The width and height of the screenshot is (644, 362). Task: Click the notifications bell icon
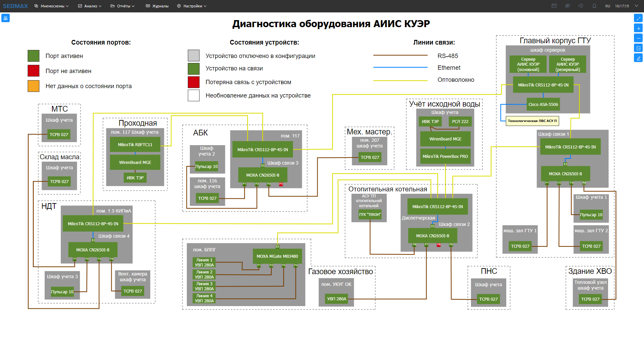(x=594, y=6)
